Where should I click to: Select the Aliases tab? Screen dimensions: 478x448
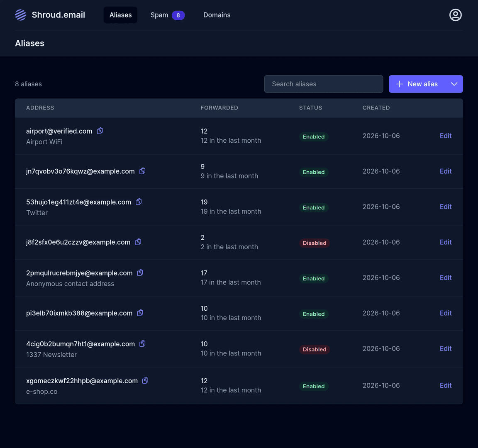click(120, 15)
